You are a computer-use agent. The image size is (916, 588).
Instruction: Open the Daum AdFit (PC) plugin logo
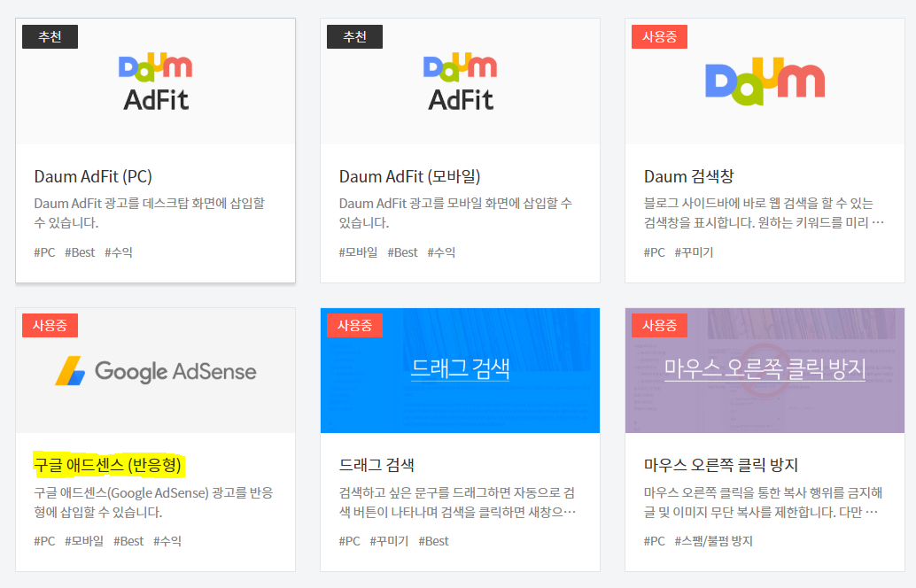pyautogui.click(x=155, y=81)
